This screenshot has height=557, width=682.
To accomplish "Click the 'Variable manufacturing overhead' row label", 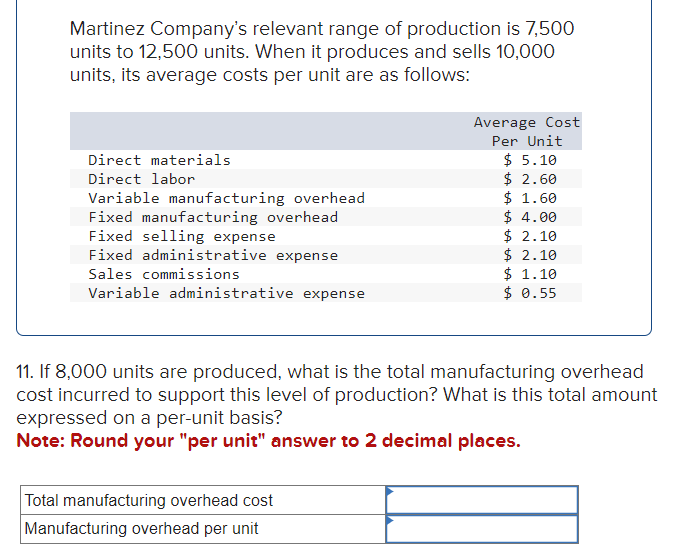I will [226, 198].
